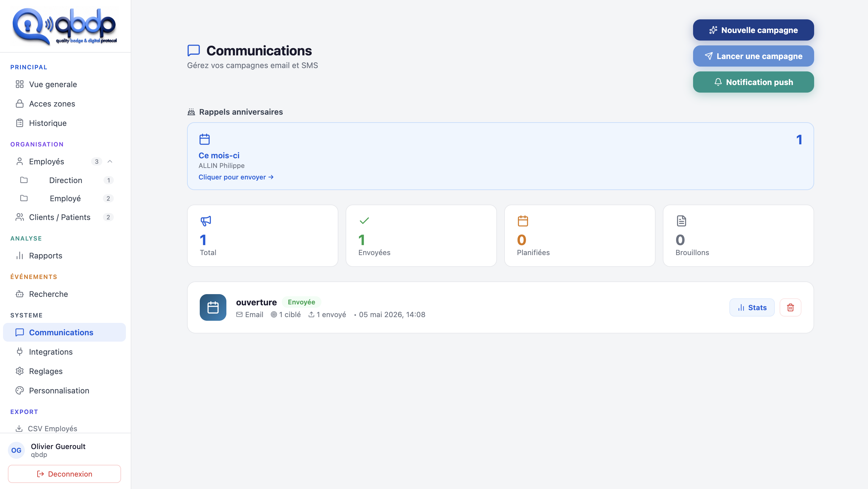868x489 pixels.
Task: Click ALLIN Philippe name
Action: [221, 166]
